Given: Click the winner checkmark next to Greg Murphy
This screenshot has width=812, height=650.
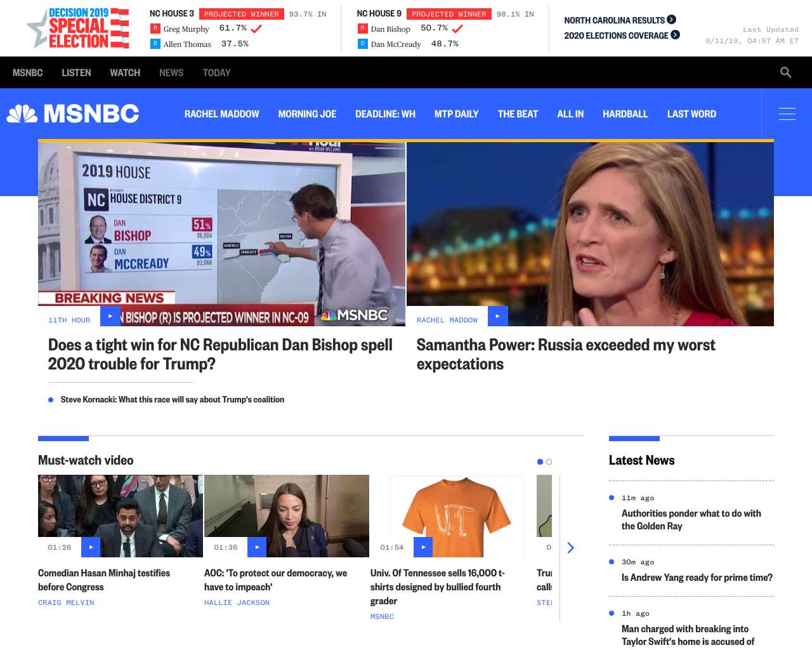Looking at the screenshot, I should click(256, 29).
